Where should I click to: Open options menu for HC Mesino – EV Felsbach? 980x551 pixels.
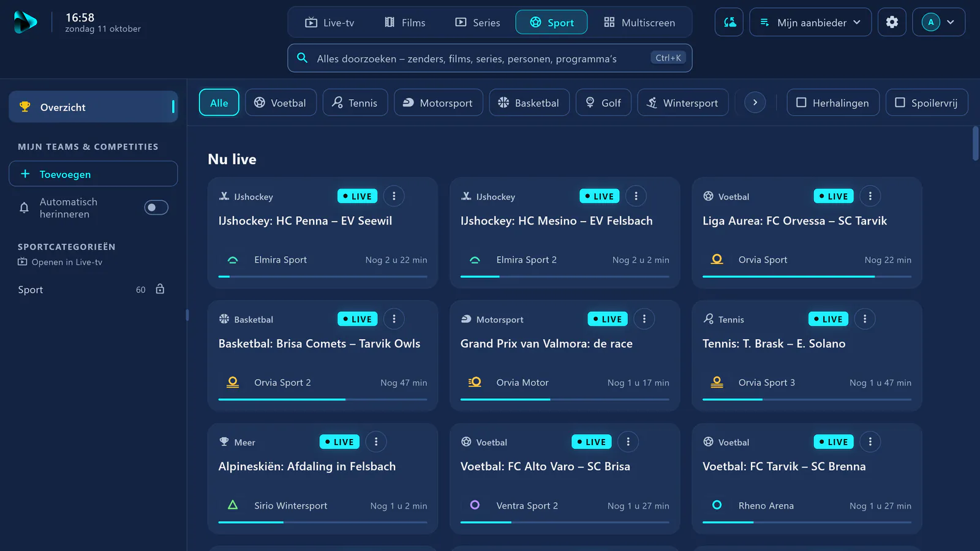(x=636, y=196)
